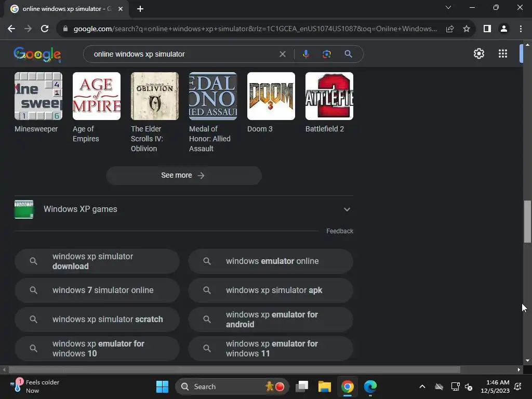This screenshot has height=399, width=532.
Task: Open the Chrome profile avatar
Action: pos(504,29)
